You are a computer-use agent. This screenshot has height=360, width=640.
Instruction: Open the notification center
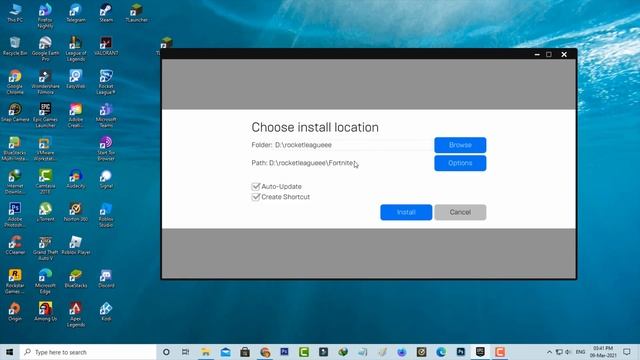[627, 352]
